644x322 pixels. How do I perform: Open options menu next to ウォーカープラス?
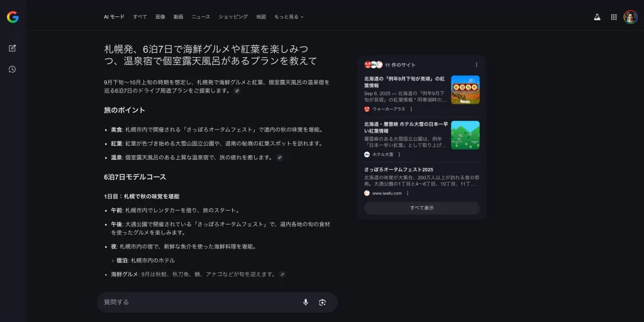[411, 109]
